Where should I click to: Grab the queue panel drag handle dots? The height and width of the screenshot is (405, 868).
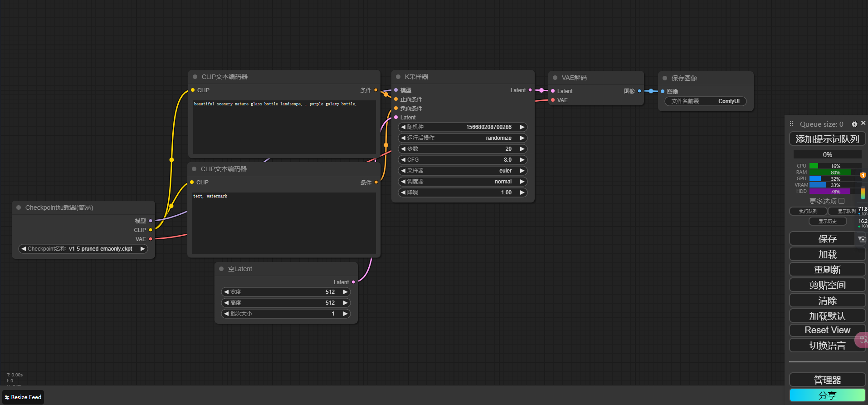click(x=791, y=123)
